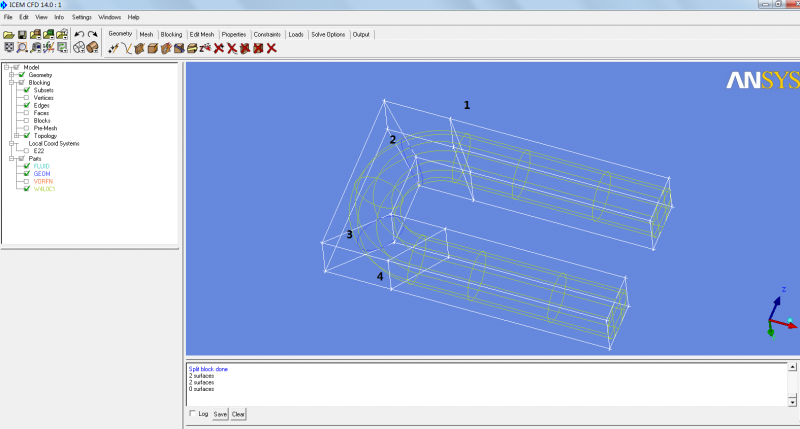
Task: Select the Create/Modify Curve tool
Action: 127,48
